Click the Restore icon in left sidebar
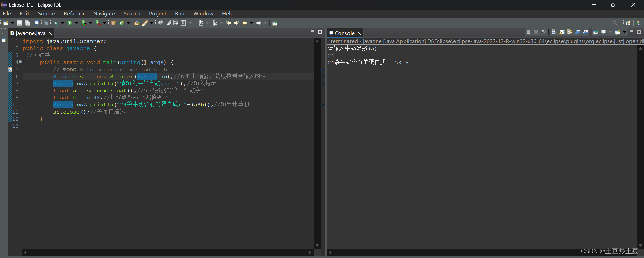The height and width of the screenshot is (258, 644). [4, 33]
